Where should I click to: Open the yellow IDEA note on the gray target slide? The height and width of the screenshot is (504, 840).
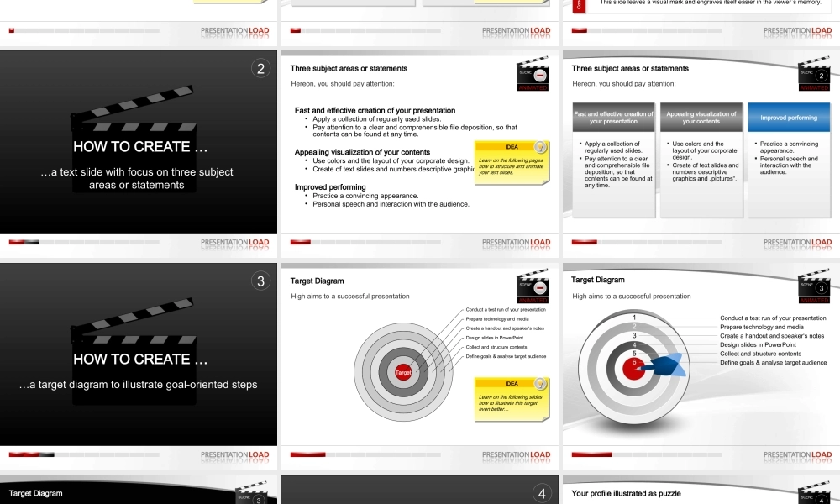[x=512, y=396]
